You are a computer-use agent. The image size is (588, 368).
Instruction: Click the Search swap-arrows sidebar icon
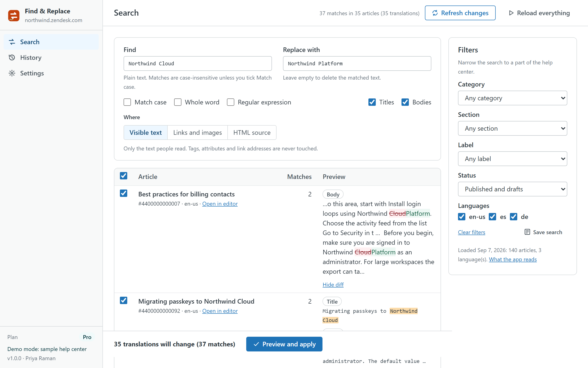(x=12, y=42)
